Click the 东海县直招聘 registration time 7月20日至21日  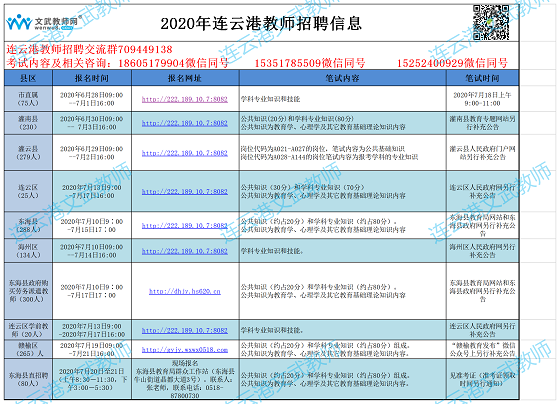pos(92,379)
